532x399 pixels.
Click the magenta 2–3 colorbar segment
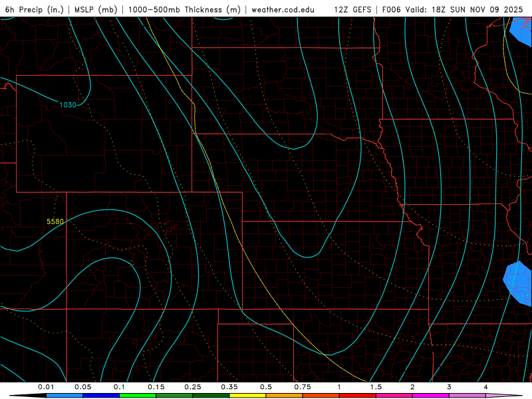tap(431, 396)
